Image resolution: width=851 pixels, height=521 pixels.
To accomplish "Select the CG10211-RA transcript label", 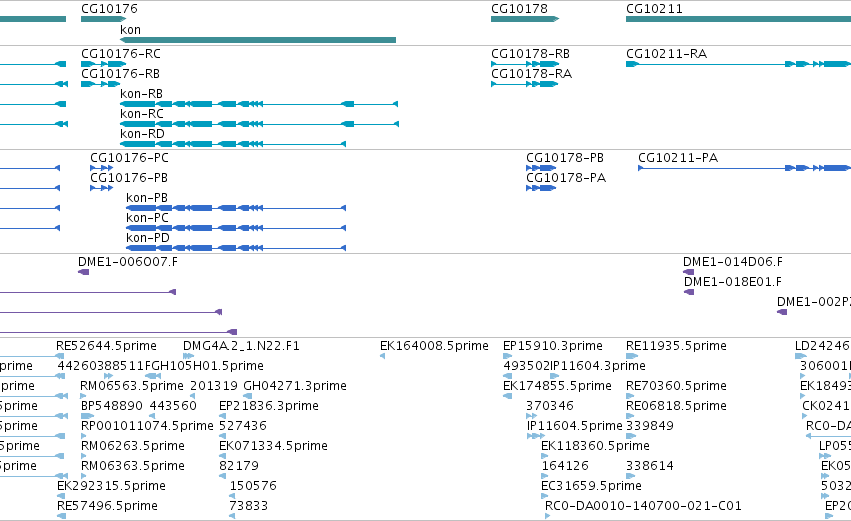I will [666, 54].
